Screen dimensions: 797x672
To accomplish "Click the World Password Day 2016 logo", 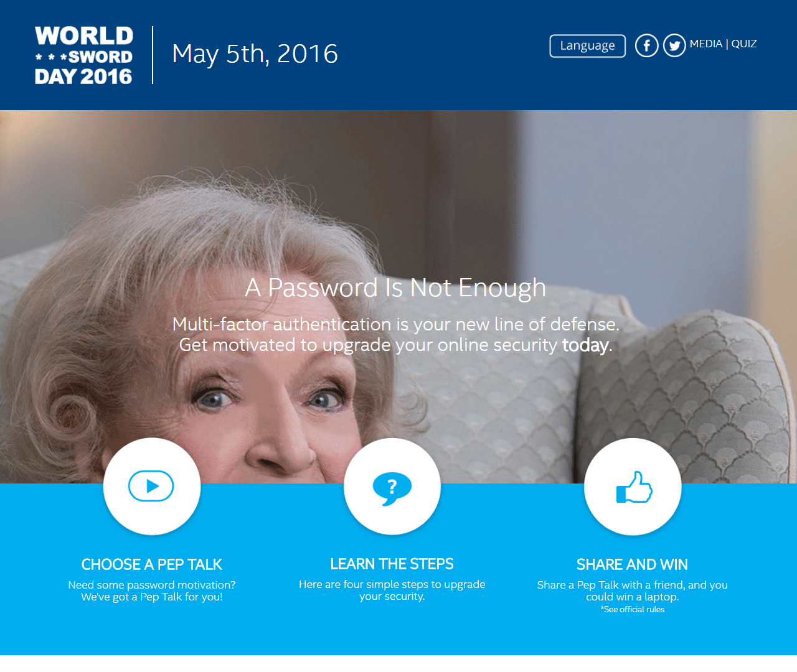I will (x=83, y=55).
